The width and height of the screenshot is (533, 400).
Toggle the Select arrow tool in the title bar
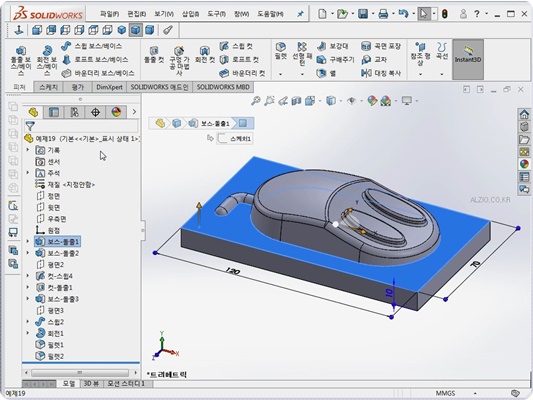424,14
